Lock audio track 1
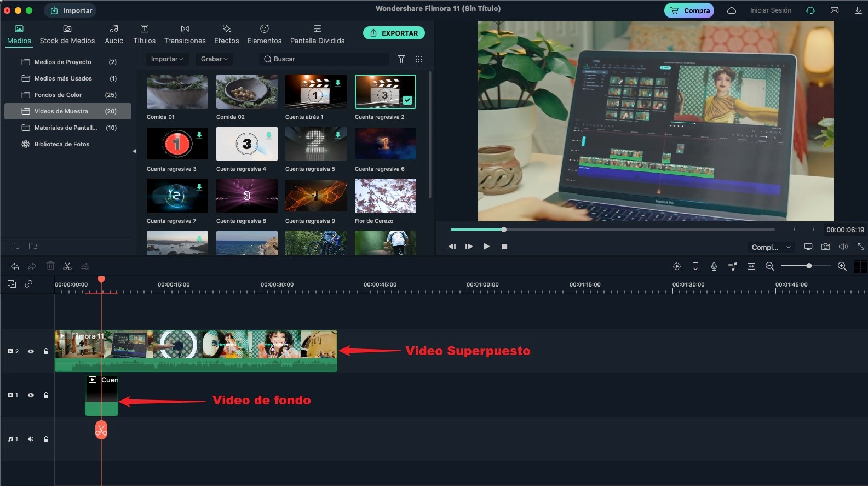 [46, 439]
